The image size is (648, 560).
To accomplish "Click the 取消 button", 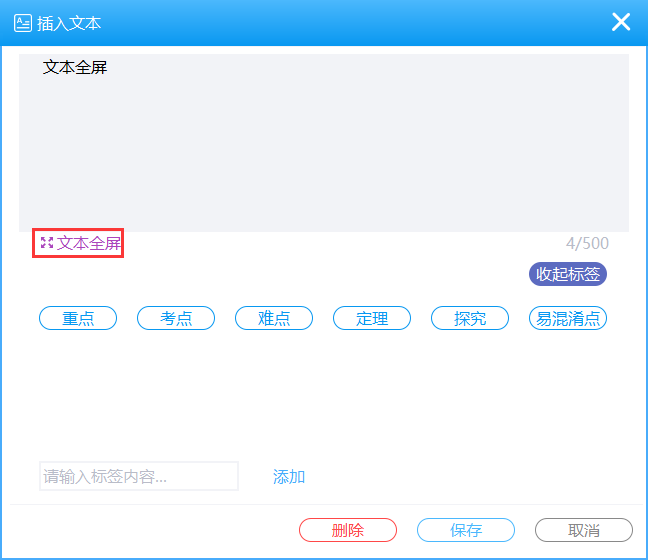I will pyautogui.click(x=584, y=530).
